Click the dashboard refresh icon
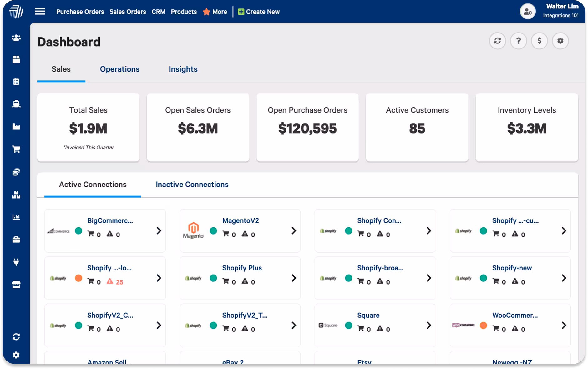588x369 pixels. click(x=497, y=41)
